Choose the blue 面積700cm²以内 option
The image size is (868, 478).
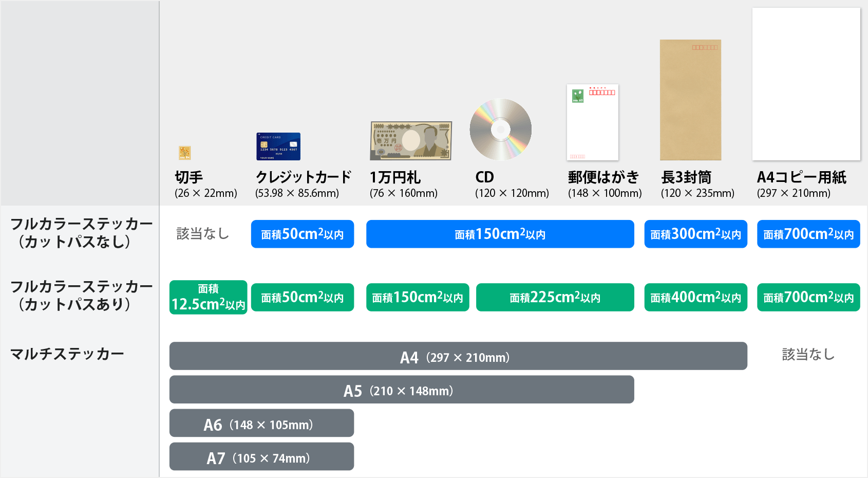(x=808, y=234)
